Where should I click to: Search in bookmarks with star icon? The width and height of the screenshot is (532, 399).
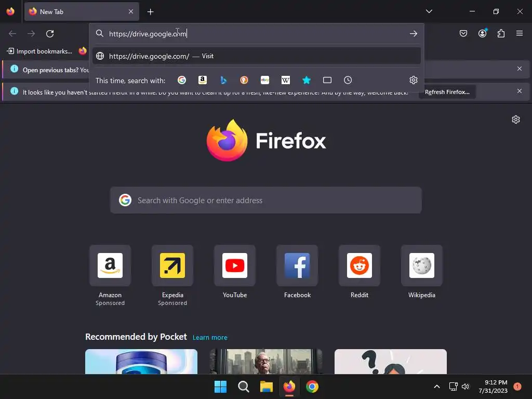[x=307, y=80]
